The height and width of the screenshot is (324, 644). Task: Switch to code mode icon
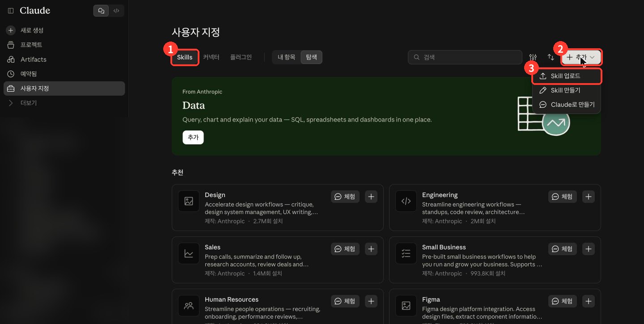[x=116, y=11]
